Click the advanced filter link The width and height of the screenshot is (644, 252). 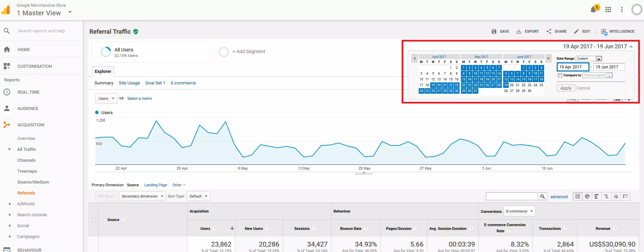point(559,197)
